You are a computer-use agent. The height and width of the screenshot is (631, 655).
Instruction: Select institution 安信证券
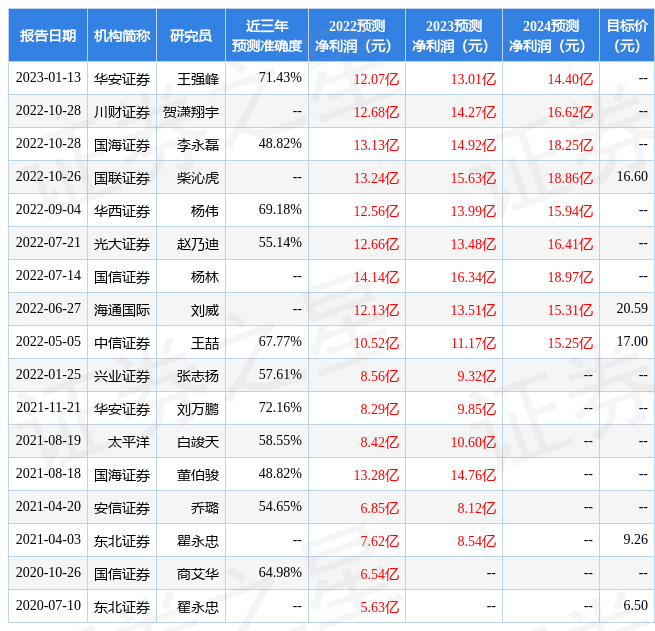(122, 508)
